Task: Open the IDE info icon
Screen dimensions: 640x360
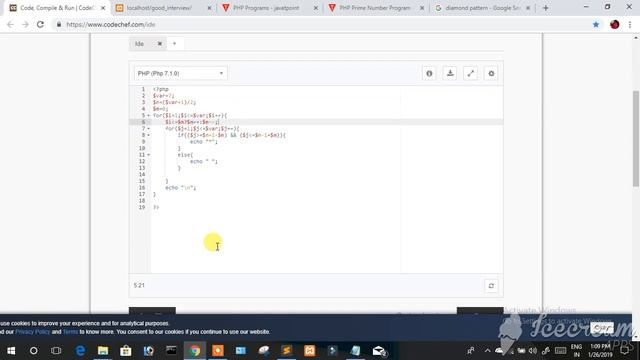Action: 429,73
